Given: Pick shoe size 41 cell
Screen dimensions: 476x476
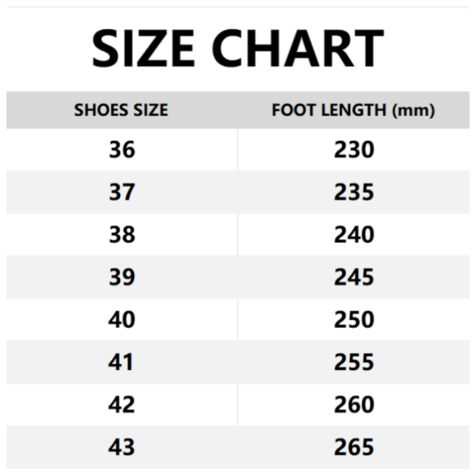Looking at the screenshot, I should coord(121,362).
